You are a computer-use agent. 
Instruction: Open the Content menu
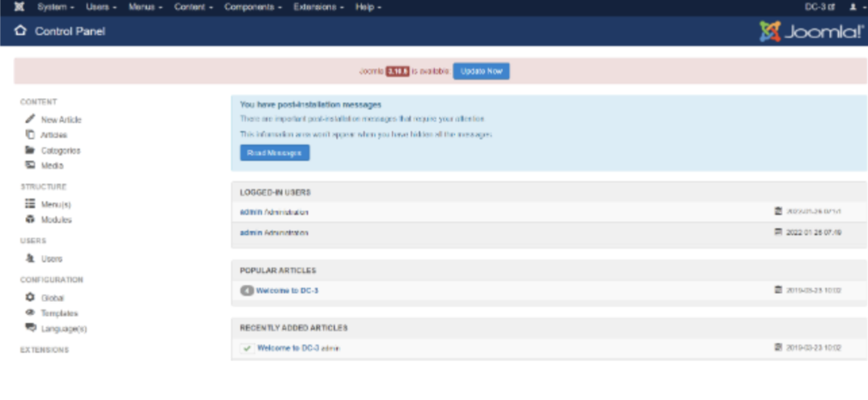194,7
